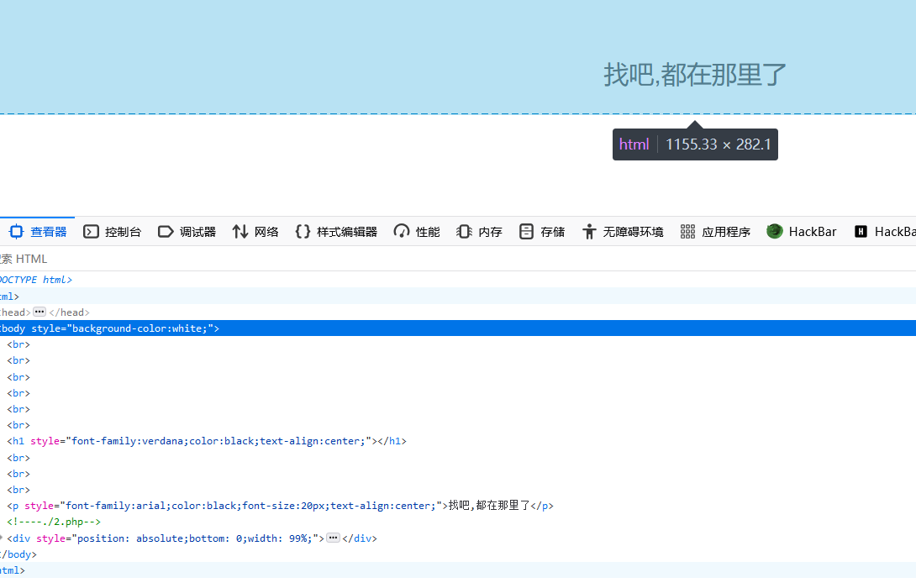Open the HackBar tab with the green icon
Image resolution: width=916 pixels, height=588 pixels.
point(802,232)
